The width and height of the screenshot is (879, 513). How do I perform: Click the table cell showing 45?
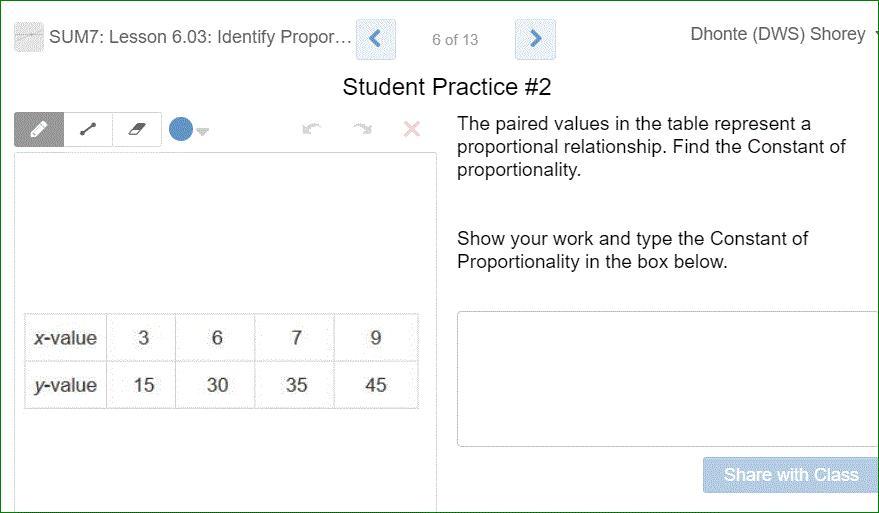click(x=376, y=385)
